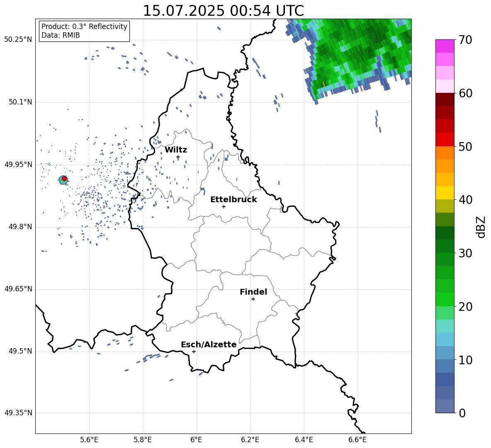Pick the yellow 40 dBZ color band
This screenshot has width=491, height=448.
click(445, 193)
